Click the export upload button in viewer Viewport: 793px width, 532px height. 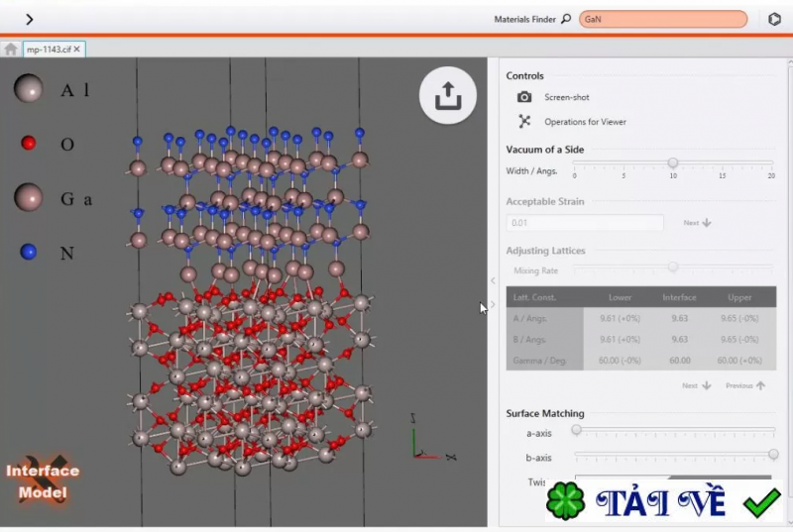coord(448,95)
